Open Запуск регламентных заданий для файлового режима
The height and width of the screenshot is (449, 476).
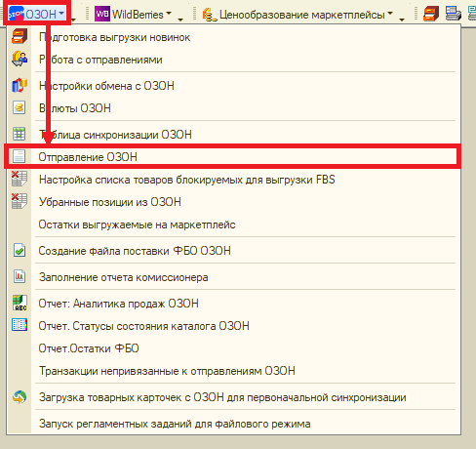(x=234, y=424)
